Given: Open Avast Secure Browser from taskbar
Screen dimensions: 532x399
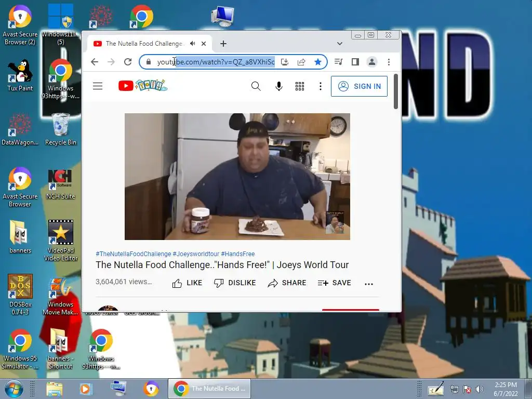Looking at the screenshot, I should [151, 389].
